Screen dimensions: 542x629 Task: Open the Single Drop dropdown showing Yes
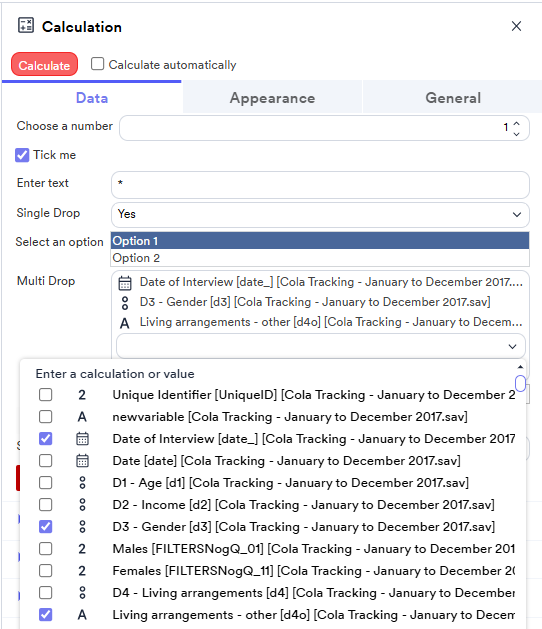pos(320,214)
